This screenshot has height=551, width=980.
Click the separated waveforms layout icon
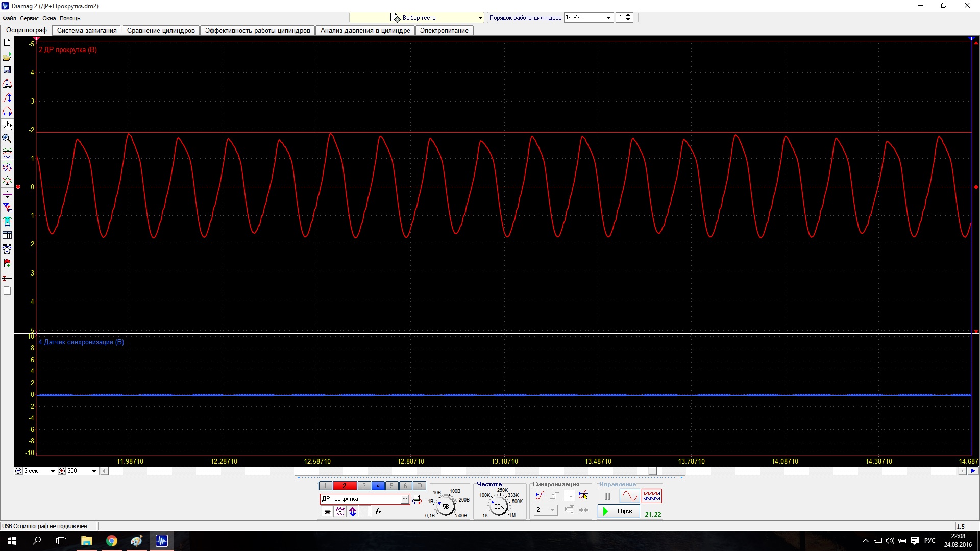click(7, 153)
